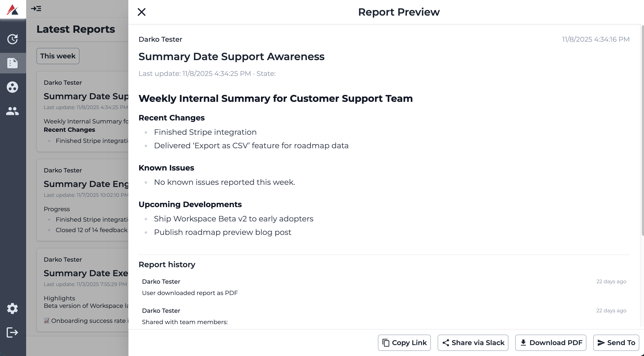Collapse the sidebar with the arrow-menu icon

click(x=36, y=9)
